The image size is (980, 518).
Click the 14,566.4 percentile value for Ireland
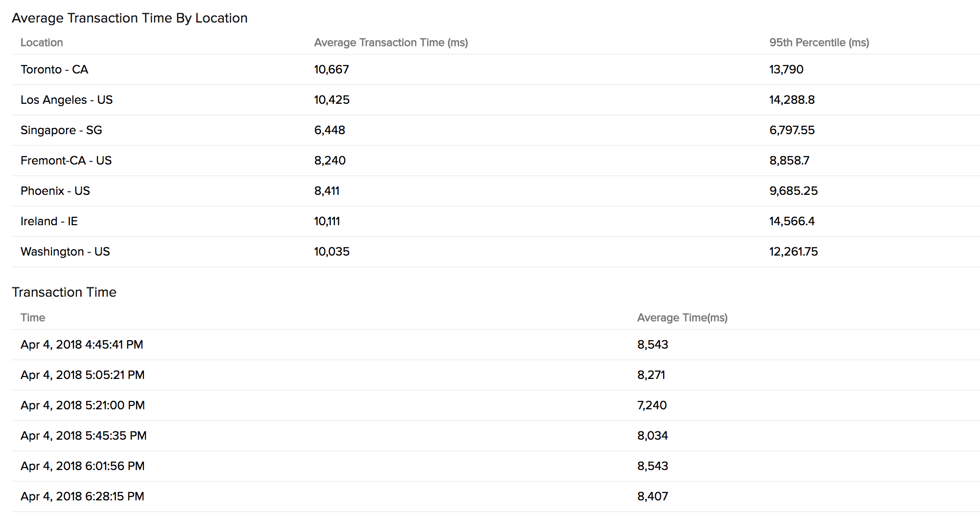pyautogui.click(x=792, y=221)
